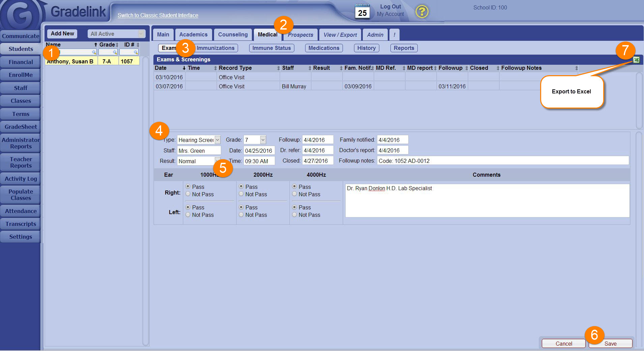644x351 pixels.
Task: Click the Followup notes text field
Action: tap(502, 161)
